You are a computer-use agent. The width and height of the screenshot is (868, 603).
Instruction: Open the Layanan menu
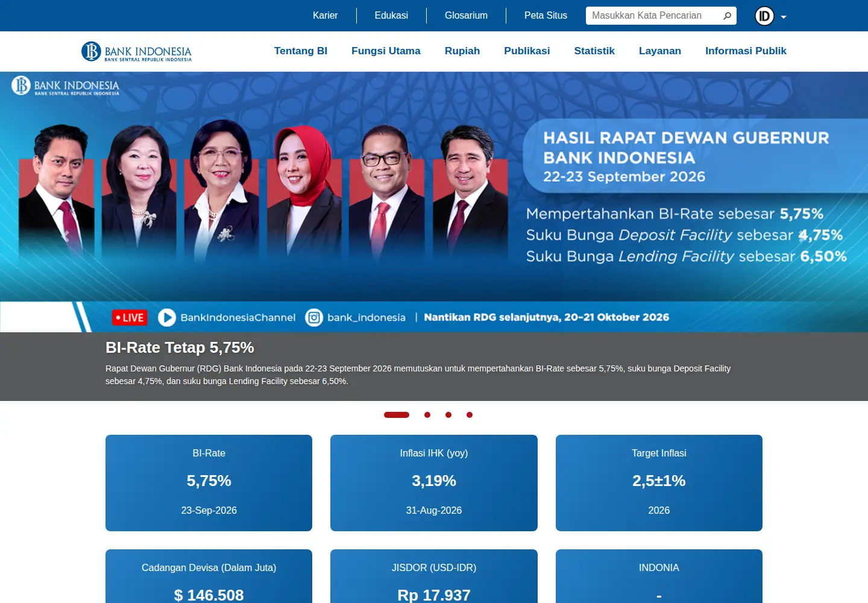[x=660, y=51]
